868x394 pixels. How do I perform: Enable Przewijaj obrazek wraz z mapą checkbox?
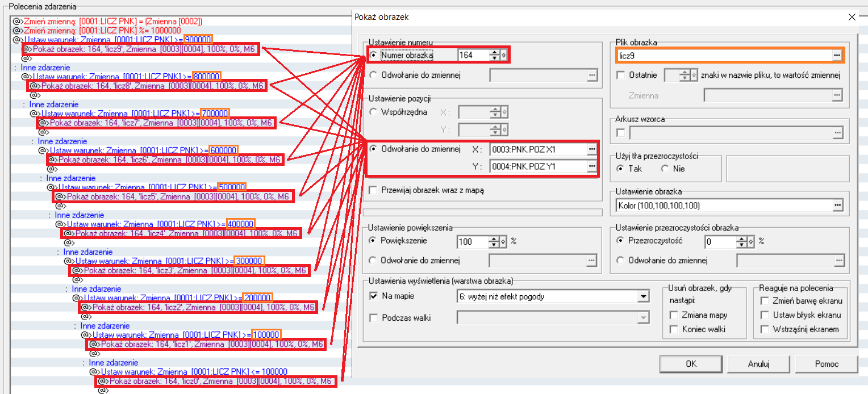pyautogui.click(x=373, y=191)
